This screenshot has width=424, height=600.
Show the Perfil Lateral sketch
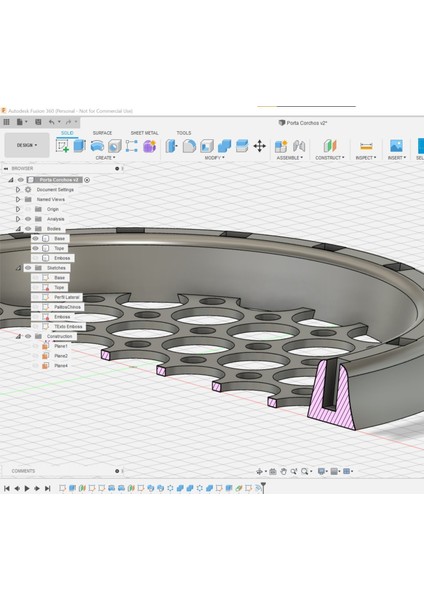click(x=36, y=297)
